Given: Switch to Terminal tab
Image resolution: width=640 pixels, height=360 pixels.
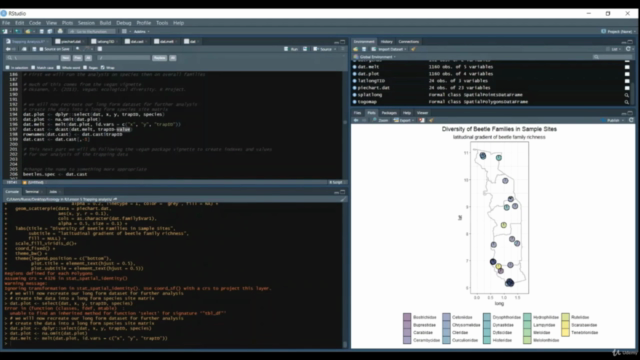Looking at the screenshot, I should pos(32,192).
